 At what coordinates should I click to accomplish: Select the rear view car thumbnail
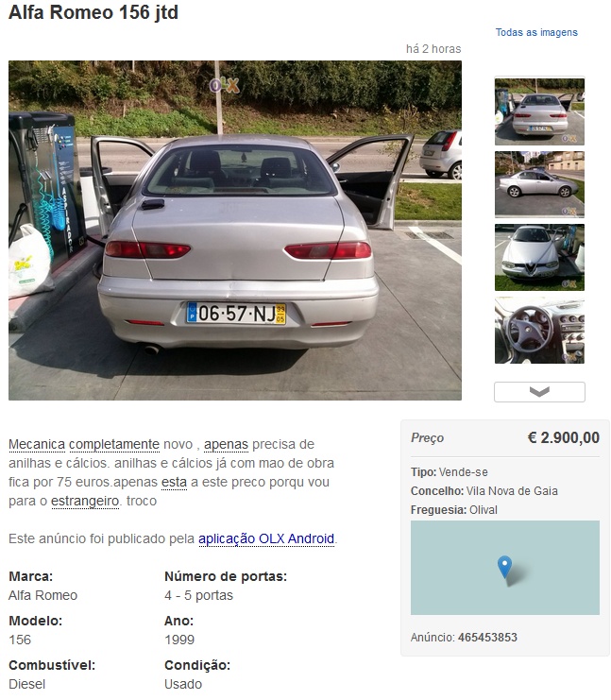(539, 111)
